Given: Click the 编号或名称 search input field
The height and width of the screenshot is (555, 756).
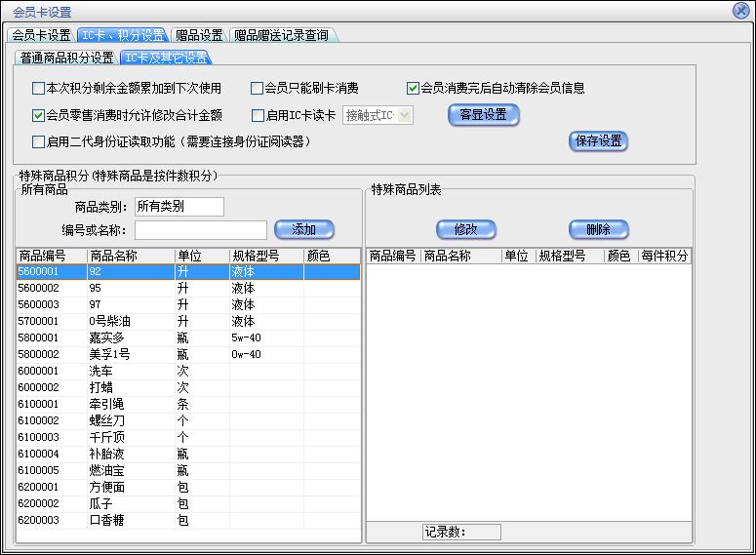Looking at the screenshot, I should tap(200, 229).
